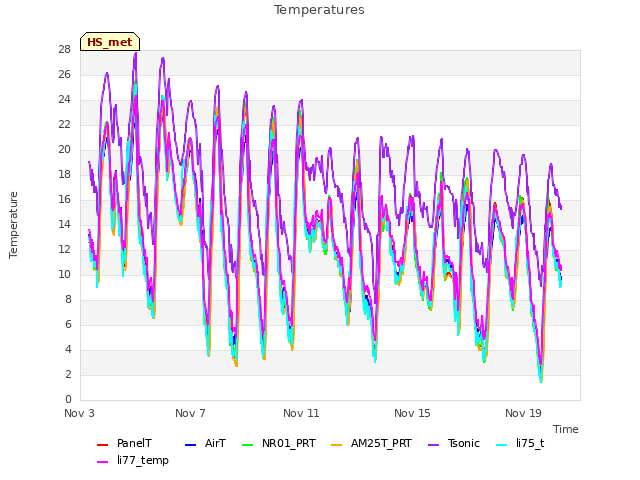Click the li75_t cyan legend swatch
Image resolution: width=640 pixels, height=480 pixels.
[x=501, y=444]
